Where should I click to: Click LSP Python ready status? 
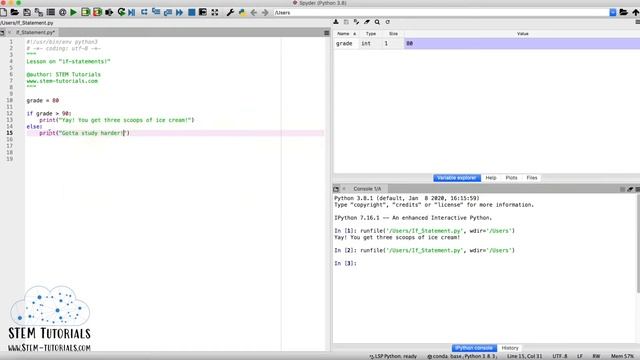393,356
